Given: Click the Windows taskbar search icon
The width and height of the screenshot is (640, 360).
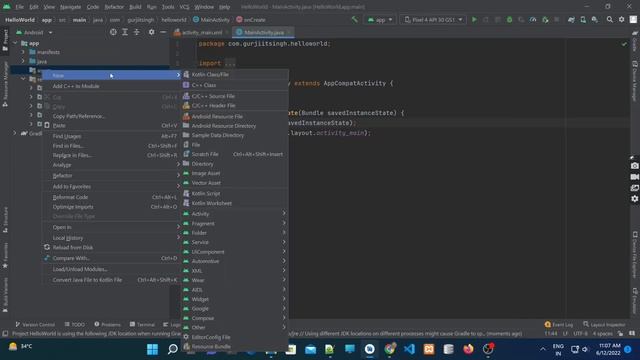Looking at the screenshot, I should (173, 349).
